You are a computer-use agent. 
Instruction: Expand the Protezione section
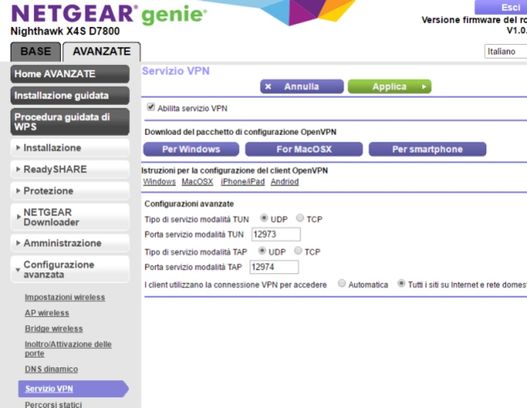pyautogui.click(x=70, y=191)
